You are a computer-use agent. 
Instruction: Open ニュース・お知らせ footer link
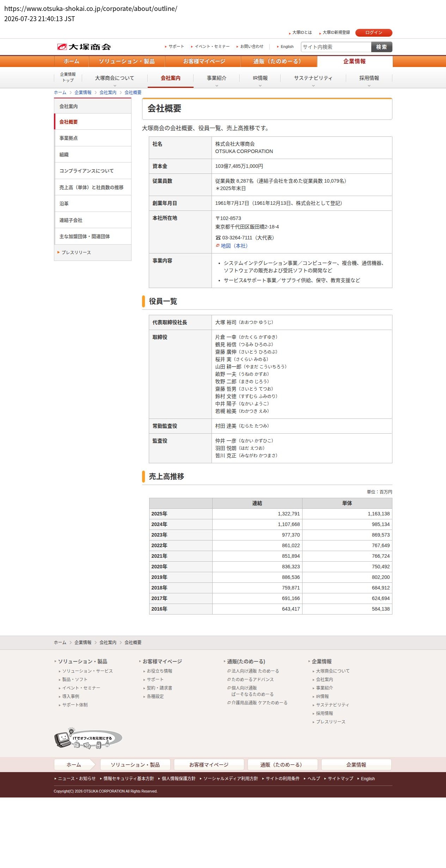point(77,778)
